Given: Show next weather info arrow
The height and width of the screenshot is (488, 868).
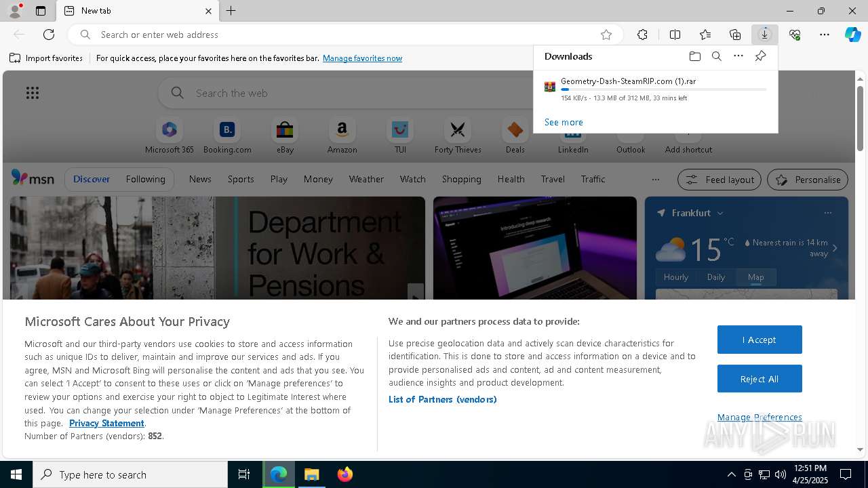Looking at the screenshot, I should coord(835,248).
